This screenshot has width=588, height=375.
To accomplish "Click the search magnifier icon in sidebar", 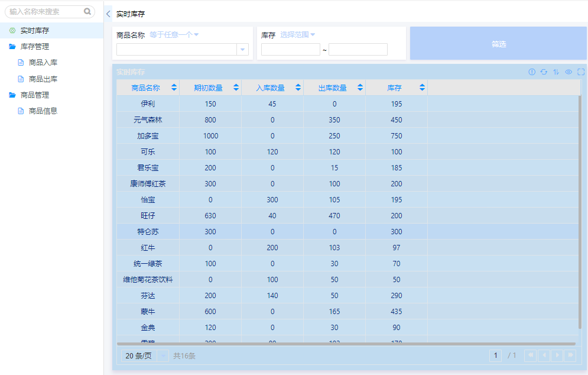I will tap(87, 11).
